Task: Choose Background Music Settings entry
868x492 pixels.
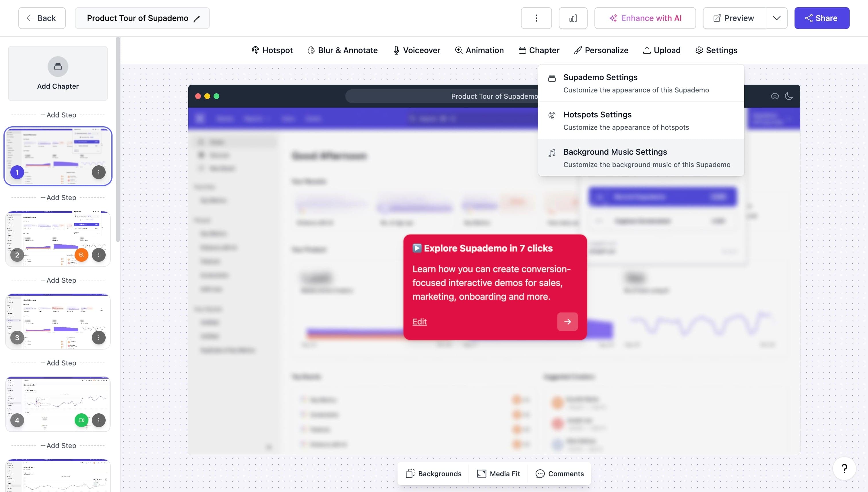Action: (x=641, y=158)
